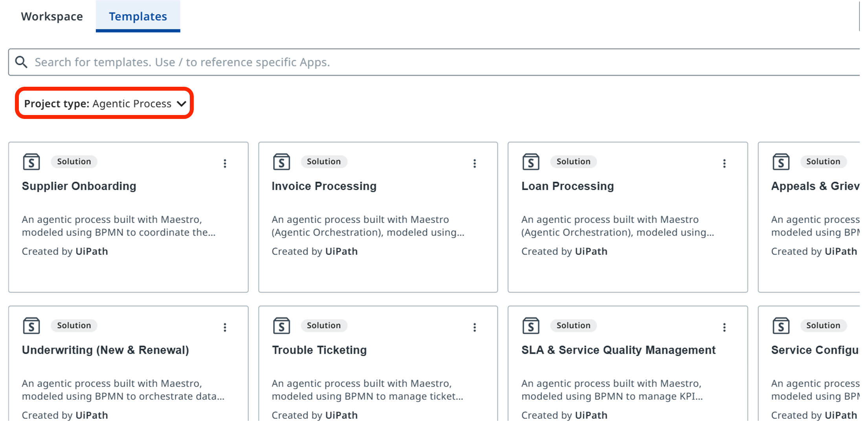This screenshot has width=868, height=422.
Task: Click the SLA & Service Quality solution icon
Action: click(x=531, y=326)
